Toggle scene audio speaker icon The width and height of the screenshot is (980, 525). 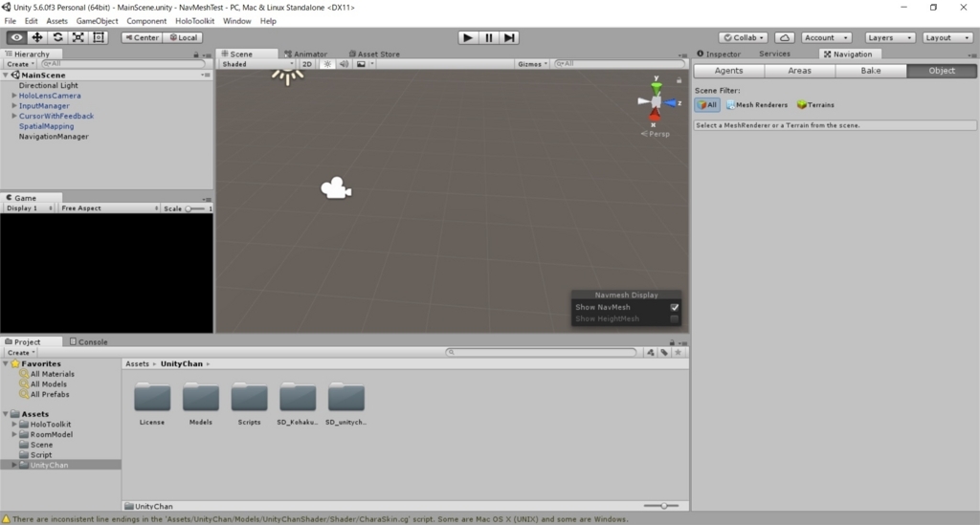pyautogui.click(x=344, y=64)
